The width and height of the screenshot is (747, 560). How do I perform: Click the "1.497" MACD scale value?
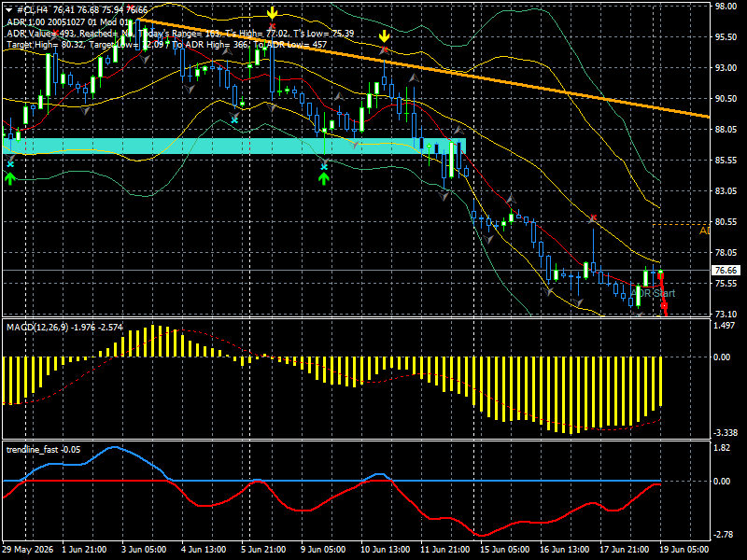click(x=725, y=326)
